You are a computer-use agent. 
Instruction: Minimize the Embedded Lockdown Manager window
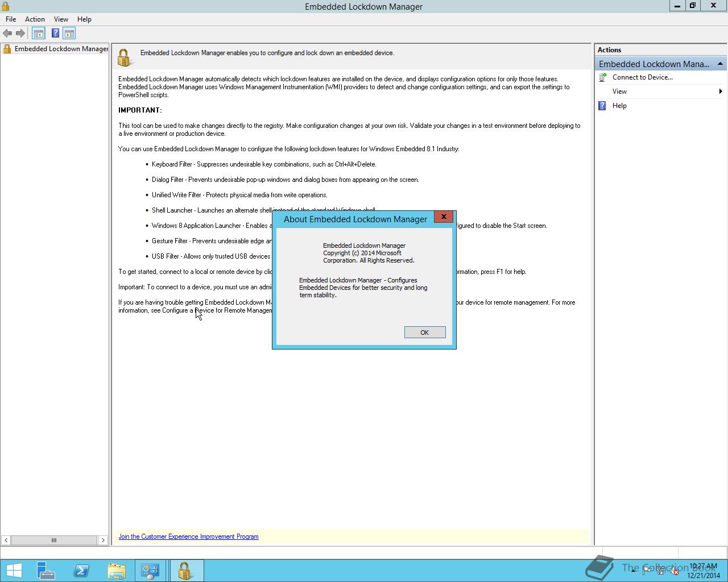click(x=677, y=6)
